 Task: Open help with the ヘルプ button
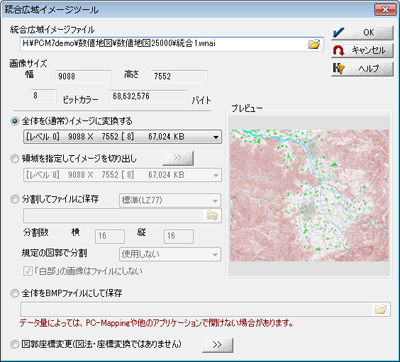pyautogui.click(x=362, y=69)
